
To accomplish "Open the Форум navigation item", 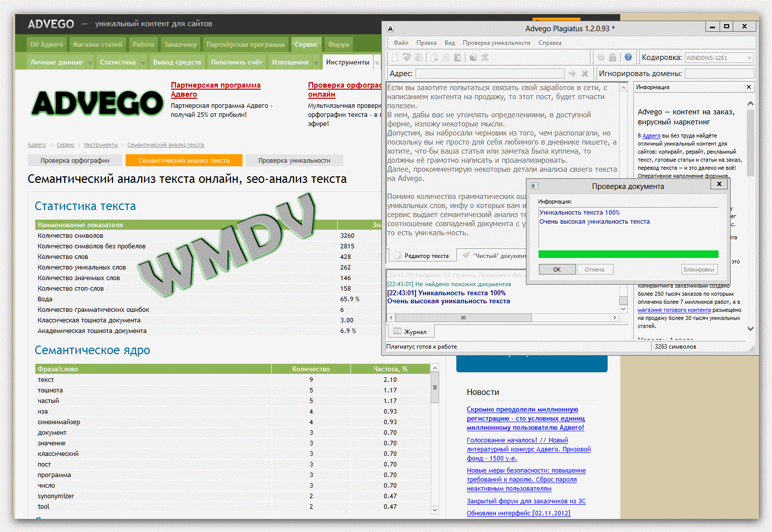I will [339, 44].
